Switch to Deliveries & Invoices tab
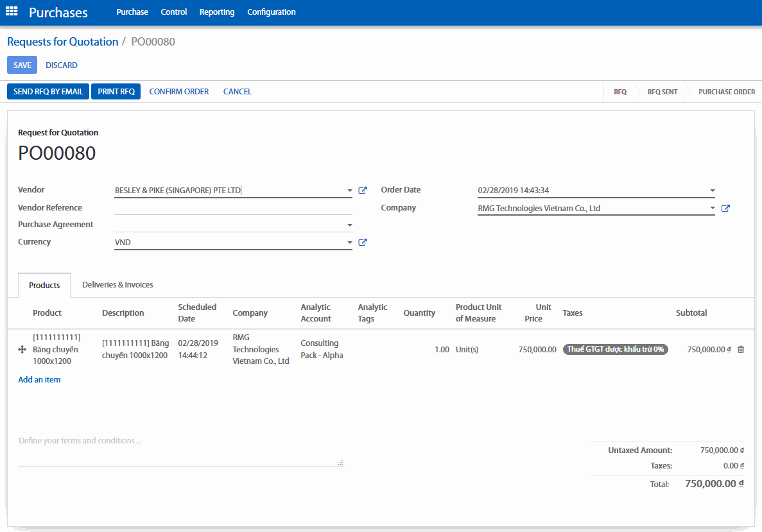The width and height of the screenshot is (762, 532). 117,285
